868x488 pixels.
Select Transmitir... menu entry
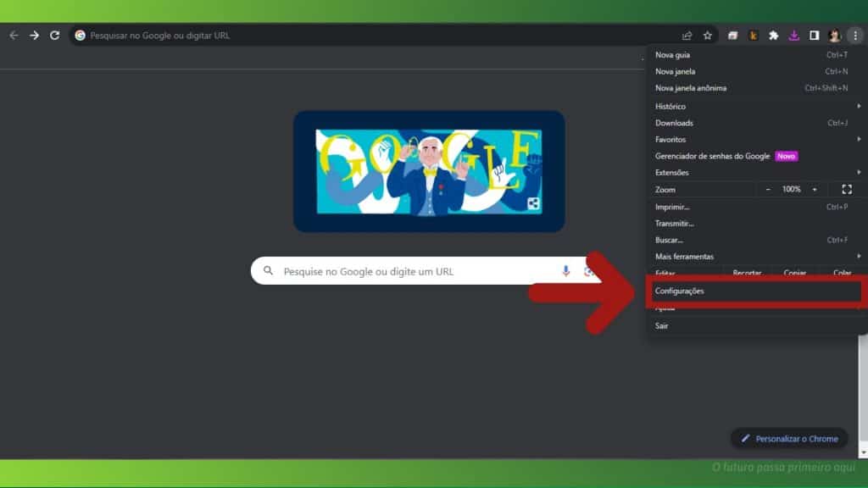tap(756, 224)
